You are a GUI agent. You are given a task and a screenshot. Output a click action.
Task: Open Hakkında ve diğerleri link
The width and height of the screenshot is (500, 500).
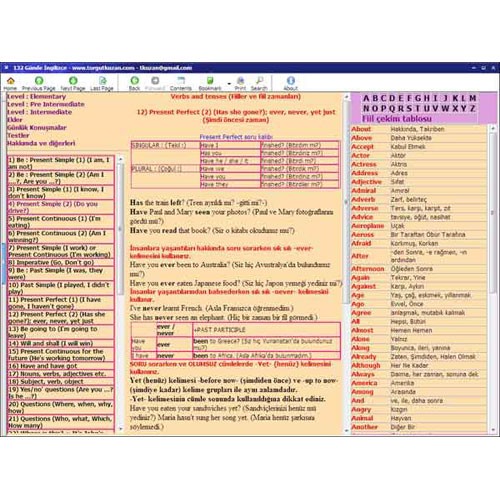click(x=41, y=143)
